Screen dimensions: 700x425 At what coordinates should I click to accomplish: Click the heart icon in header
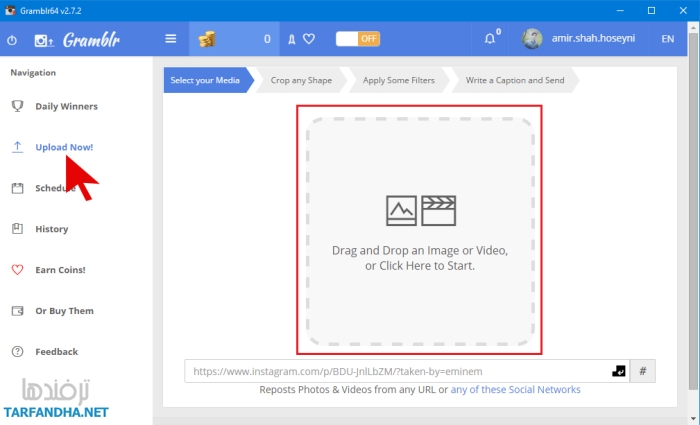[309, 39]
